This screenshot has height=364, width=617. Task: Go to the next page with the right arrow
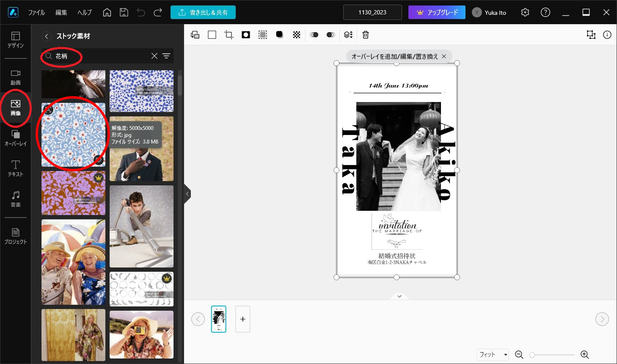(602, 319)
